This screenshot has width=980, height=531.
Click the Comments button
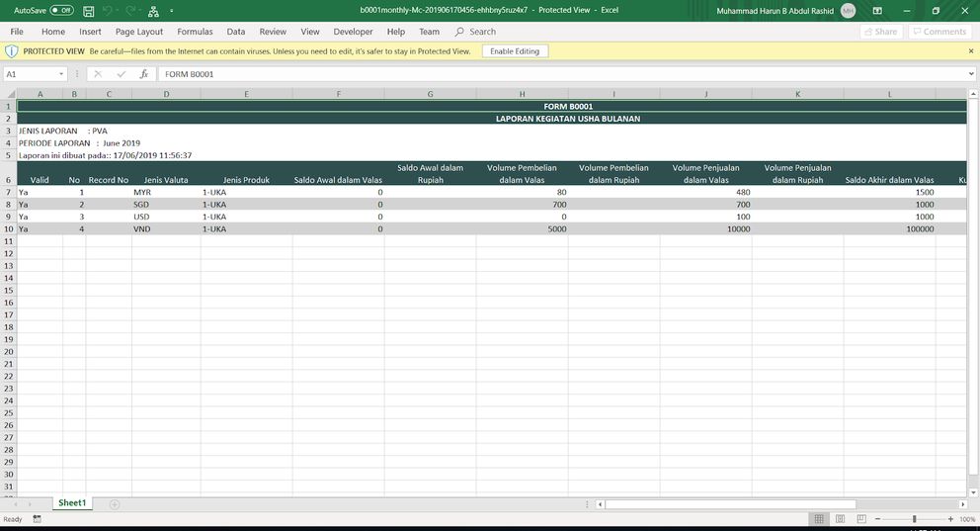point(940,32)
